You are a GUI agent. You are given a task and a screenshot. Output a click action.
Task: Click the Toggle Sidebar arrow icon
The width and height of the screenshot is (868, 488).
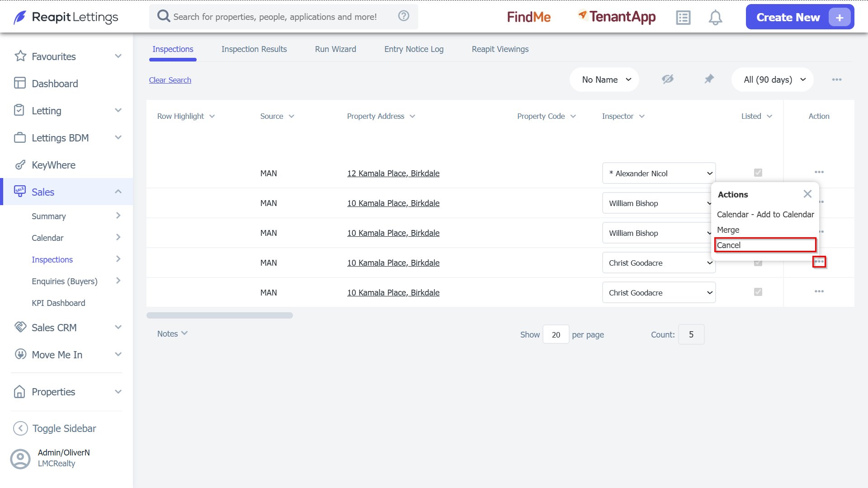tap(20, 428)
